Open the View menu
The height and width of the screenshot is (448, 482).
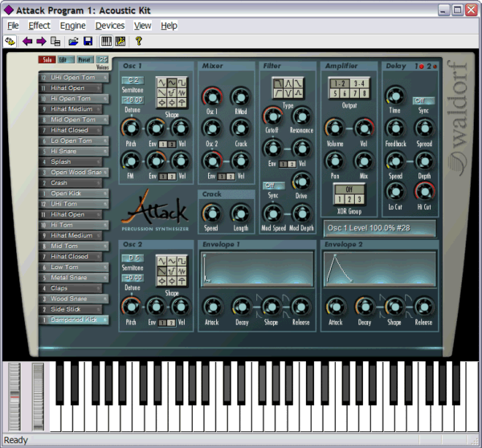[x=142, y=26]
